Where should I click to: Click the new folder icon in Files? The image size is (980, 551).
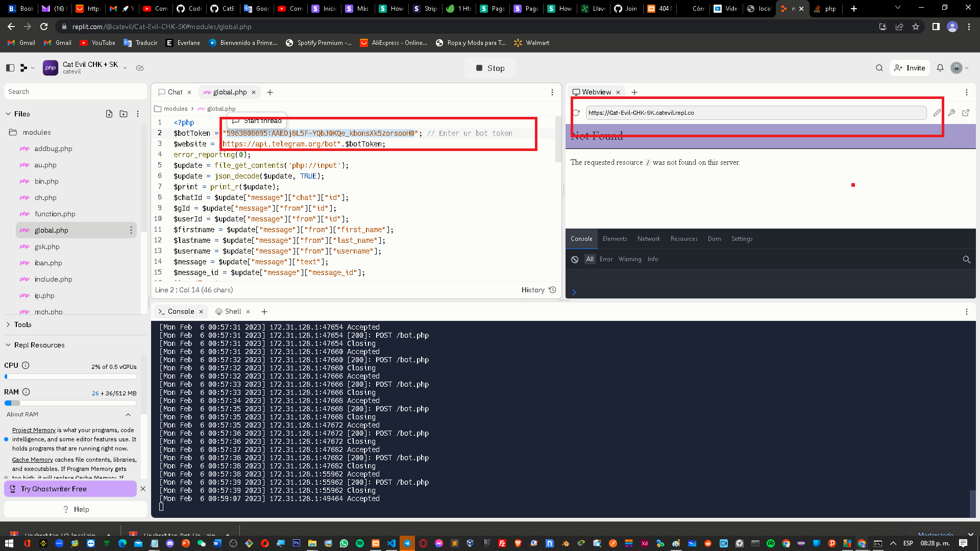click(124, 114)
